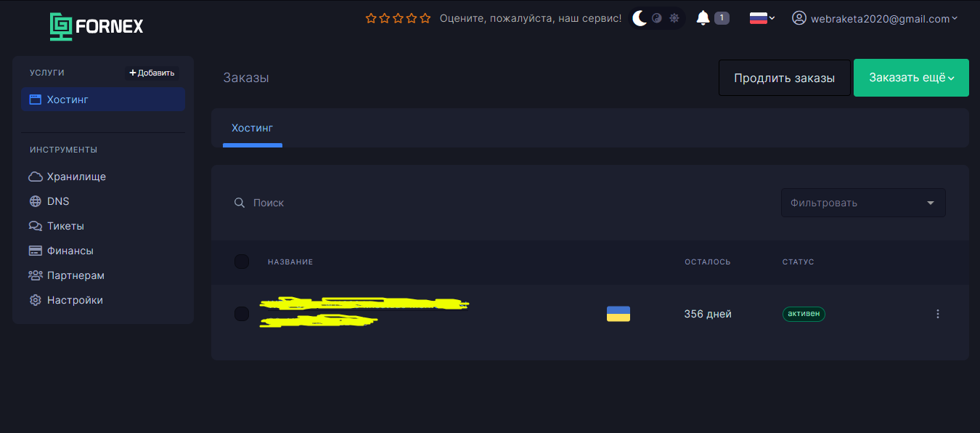Click the Fornex logo

click(x=97, y=27)
